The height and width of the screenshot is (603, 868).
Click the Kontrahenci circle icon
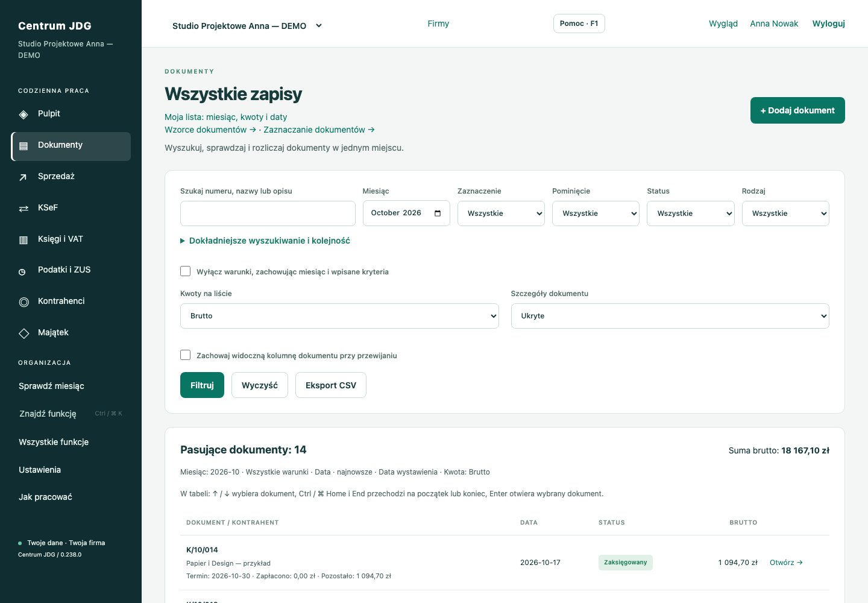click(x=24, y=302)
